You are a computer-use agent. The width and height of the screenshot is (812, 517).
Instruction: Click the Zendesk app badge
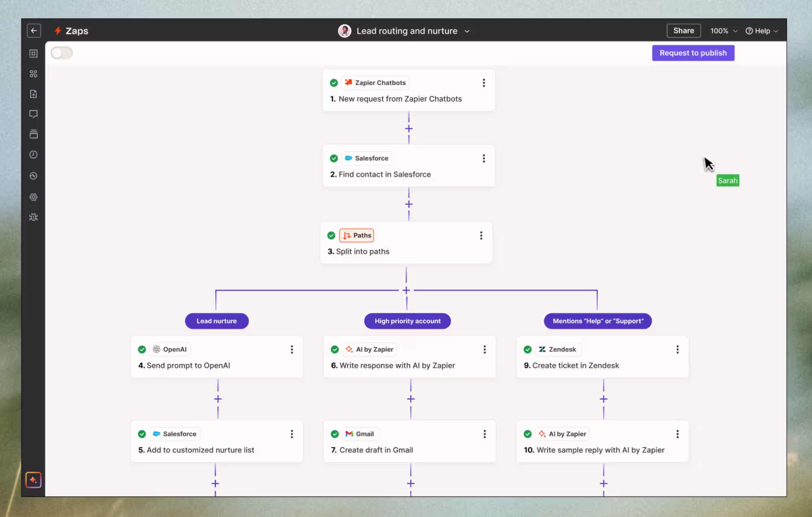[558, 350]
